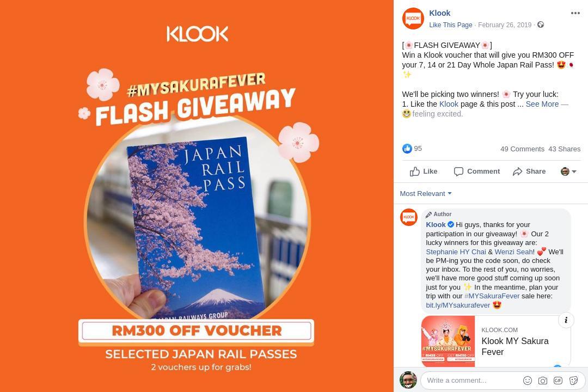This screenshot has width=588, height=392.
Task: Click the info icon on link preview
Action: pos(566,320)
